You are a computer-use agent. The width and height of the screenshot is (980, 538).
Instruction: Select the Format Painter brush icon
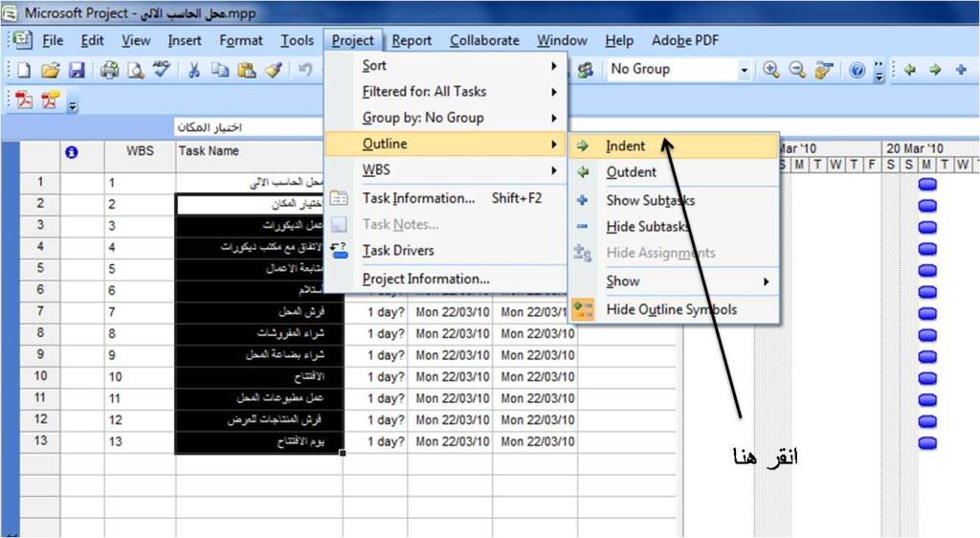pos(273,70)
